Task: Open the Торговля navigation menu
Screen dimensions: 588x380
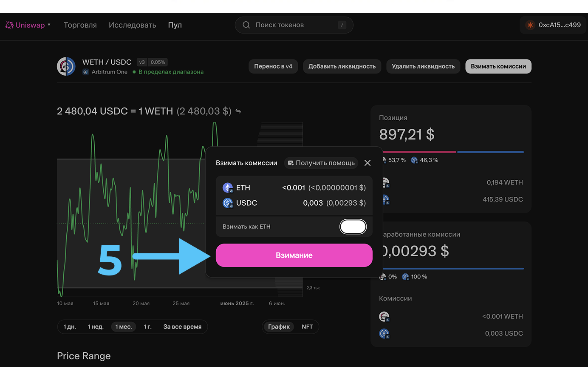Action: pyautogui.click(x=80, y=25)
